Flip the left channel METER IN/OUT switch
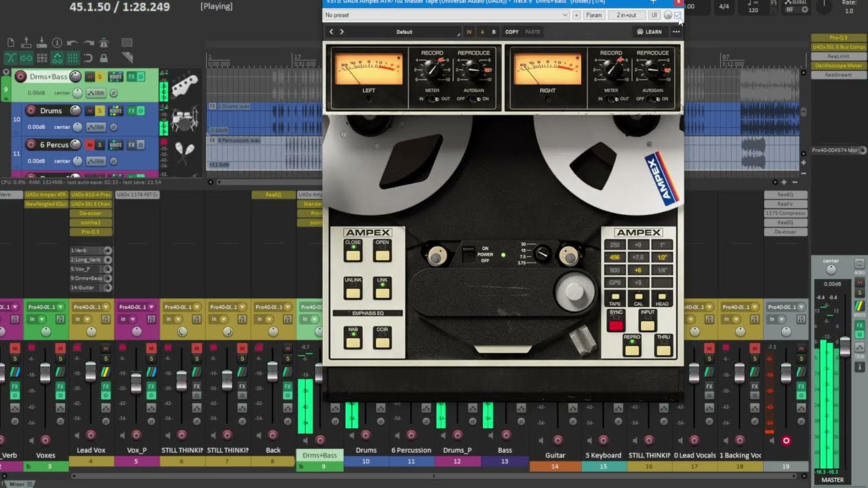868x488 pixels. [x=432, y=99]
